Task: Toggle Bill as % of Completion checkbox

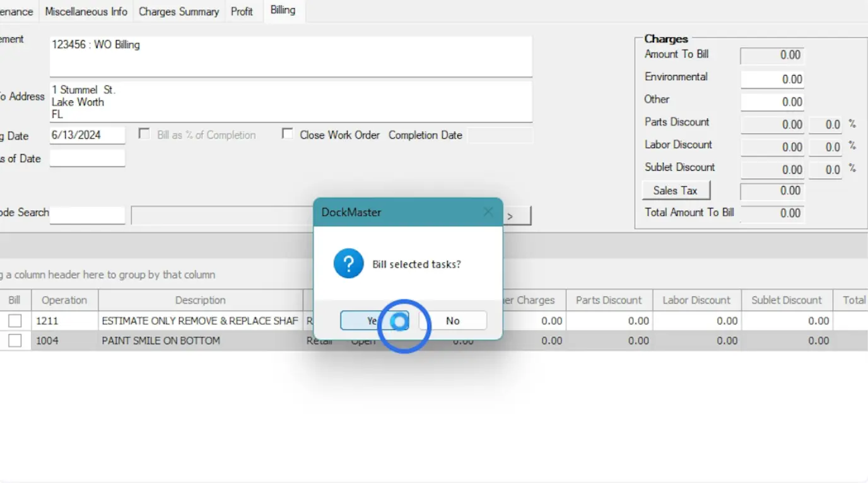Action: (144, 134)
